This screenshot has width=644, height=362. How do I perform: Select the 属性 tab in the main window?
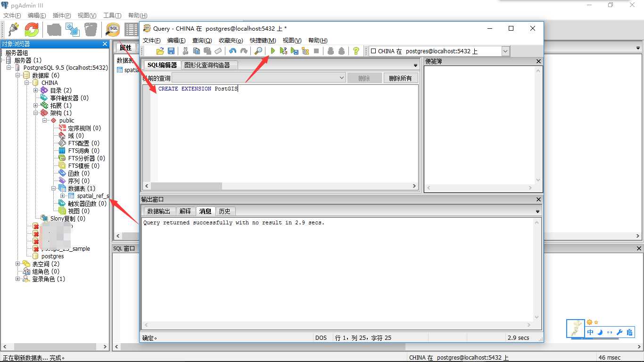click(x=125, y=48)
